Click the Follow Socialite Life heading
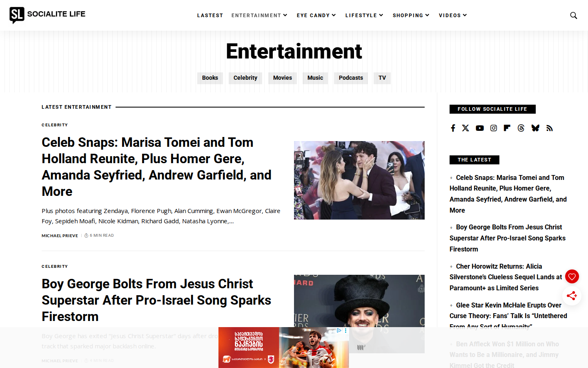The width and height of the screenshot is (588, 368). (492, 109)
